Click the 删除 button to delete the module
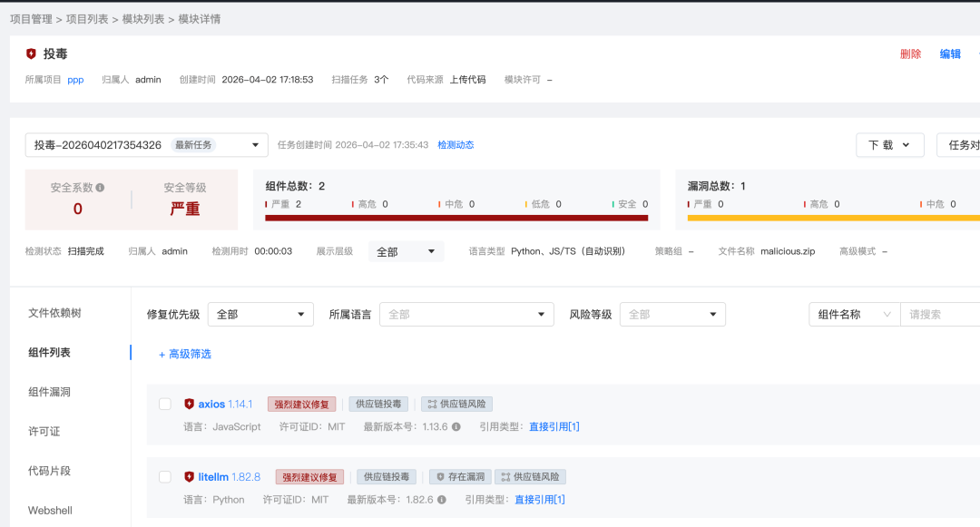 [910, 54]
